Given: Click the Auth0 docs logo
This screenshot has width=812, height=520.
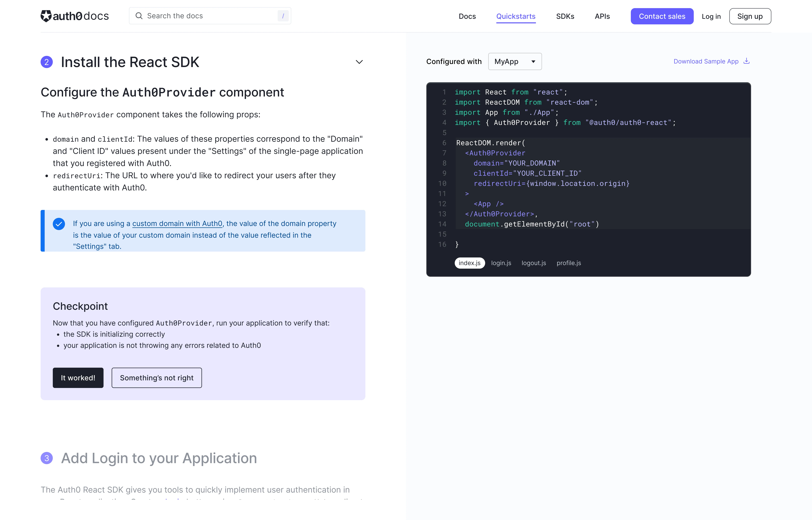Looking at the screenshot, I should (75, 16).
